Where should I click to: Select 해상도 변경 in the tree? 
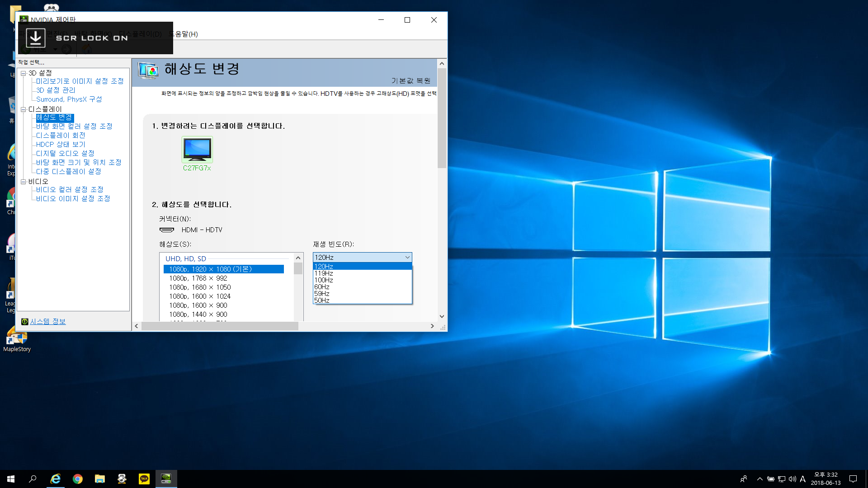pyautogui.click(x=54, y=117)
